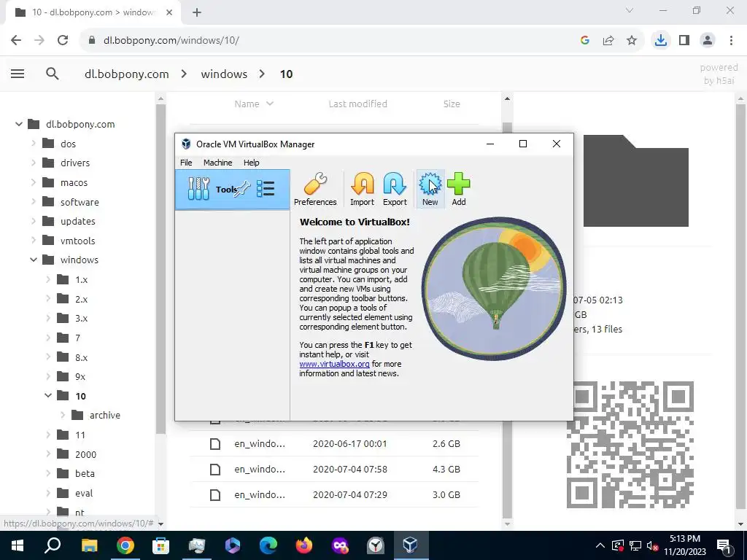Open File Explorer from taskbar

pos(89,545)
